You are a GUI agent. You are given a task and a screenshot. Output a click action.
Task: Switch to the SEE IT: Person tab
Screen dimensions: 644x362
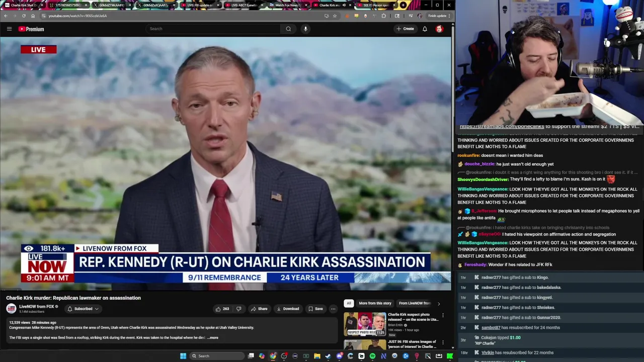[x=376, y=5]
